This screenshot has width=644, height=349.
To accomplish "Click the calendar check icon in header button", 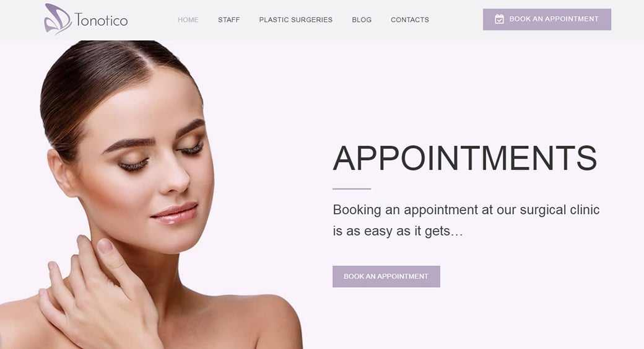I will tap(499, 19).
